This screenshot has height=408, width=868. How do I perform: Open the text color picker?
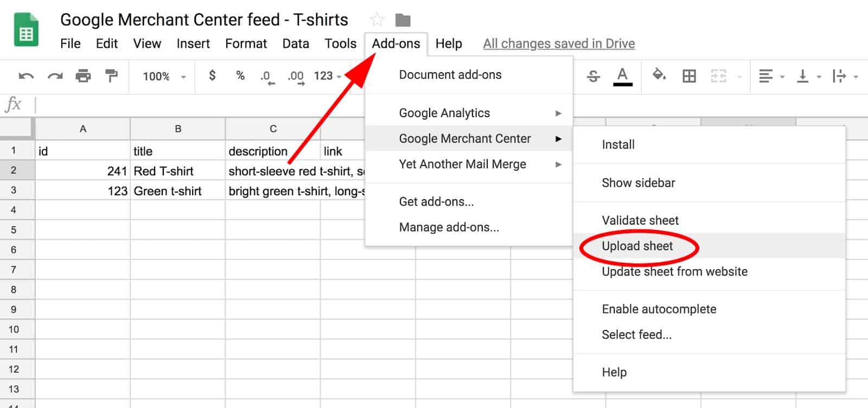point(622,76)
